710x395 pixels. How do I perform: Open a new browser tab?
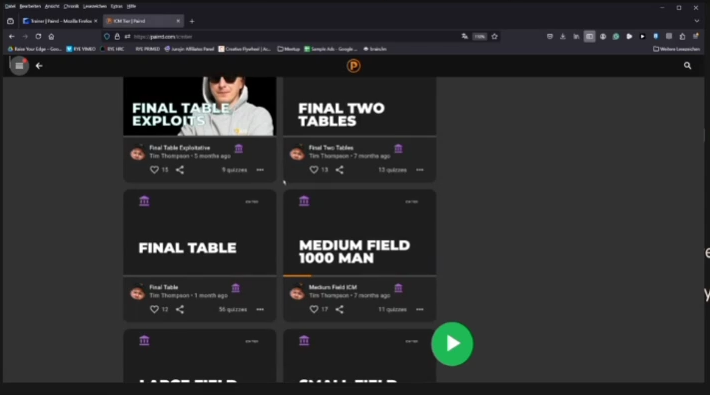coord(192,21)
